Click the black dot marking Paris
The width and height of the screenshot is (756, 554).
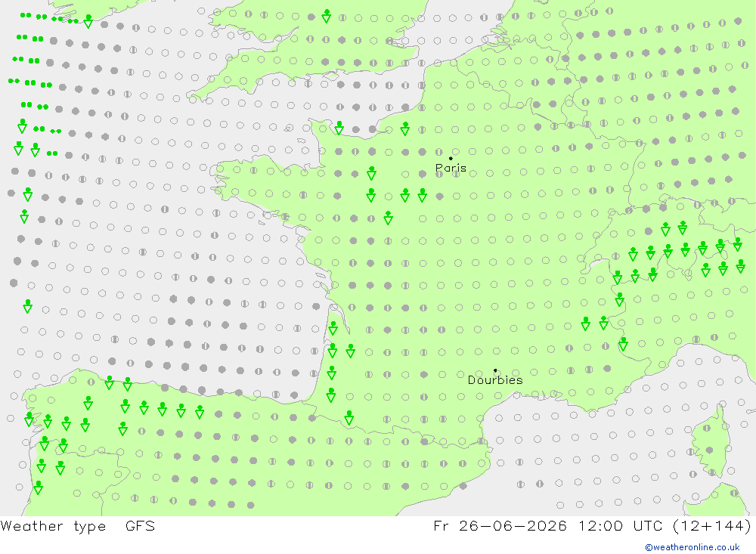(451, 158)
